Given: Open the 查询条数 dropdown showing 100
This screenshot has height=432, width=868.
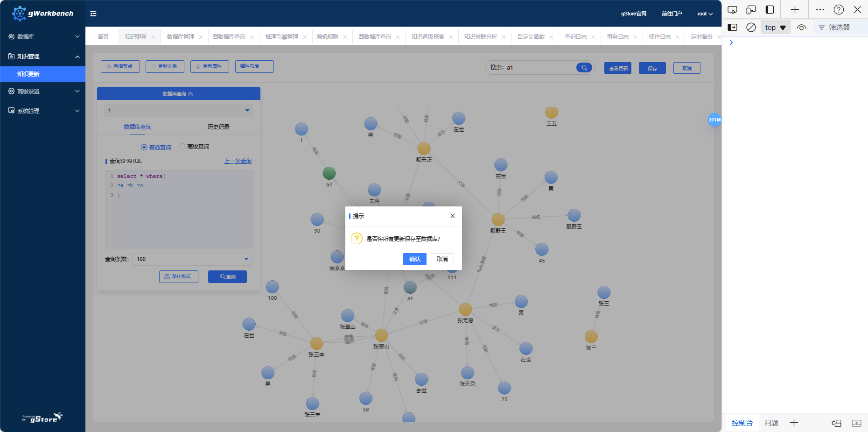Looking at the screenshot, I should 192,259.
